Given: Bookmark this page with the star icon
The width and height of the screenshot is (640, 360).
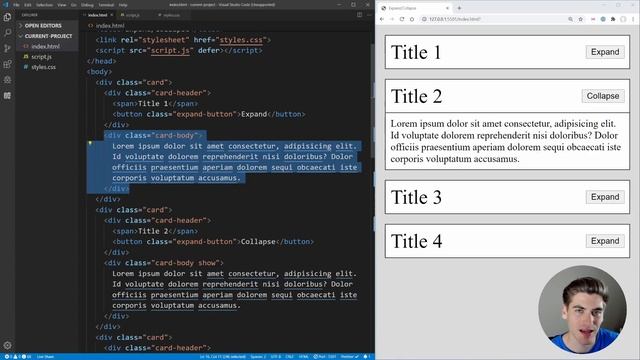Looking at the screenshot, I should (x=580, y=19).
